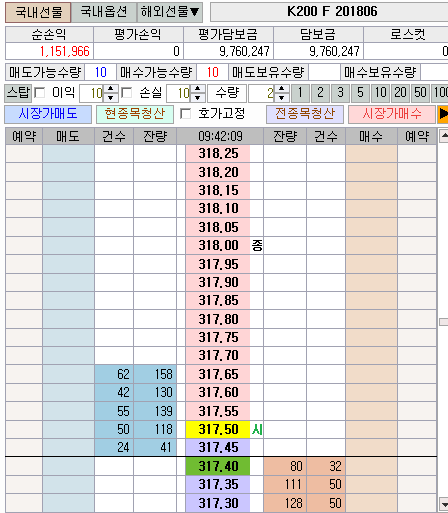Enable the 이익 profit stop checkbox

point(40,93)
